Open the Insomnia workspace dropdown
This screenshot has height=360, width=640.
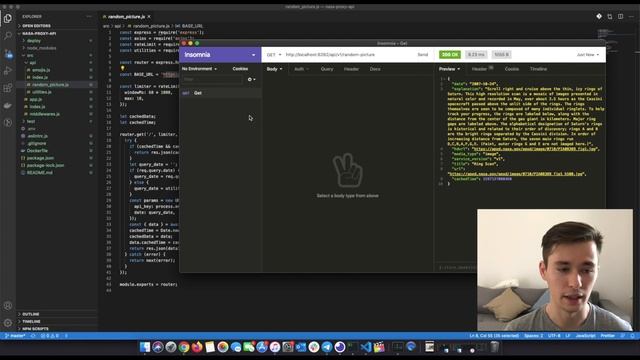point(220,55)
